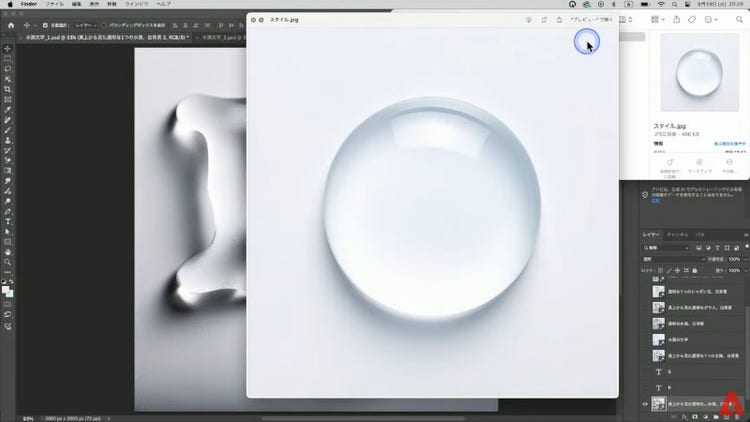Viewport: 750px width, 422px height.
Task: Select the Type tool in the toolbar
Action: click(8, 221)
